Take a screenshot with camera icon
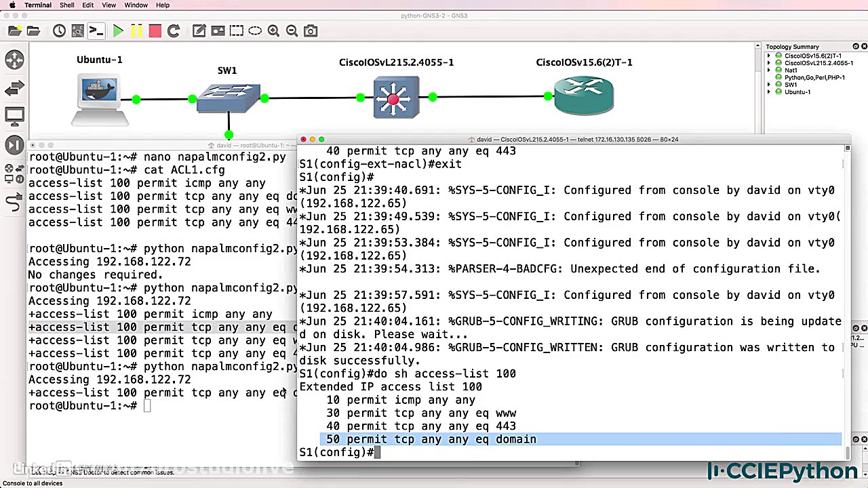 pyautogui.click(x=311, y=30)
